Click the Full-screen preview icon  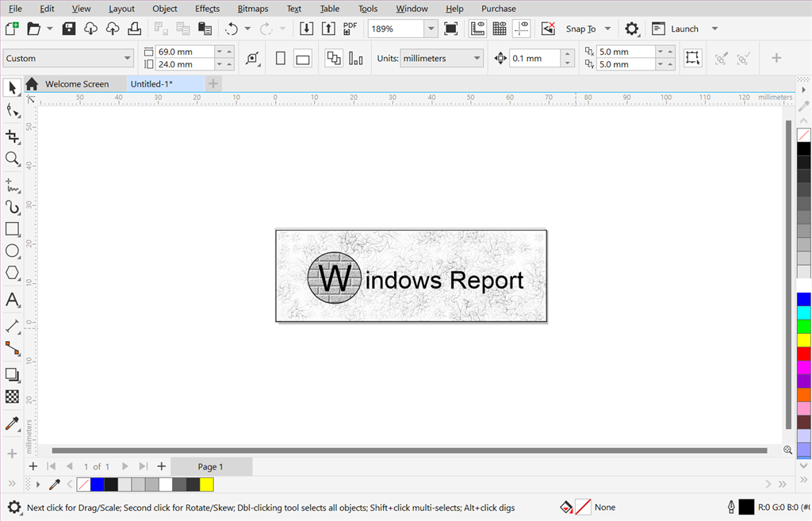451,29
